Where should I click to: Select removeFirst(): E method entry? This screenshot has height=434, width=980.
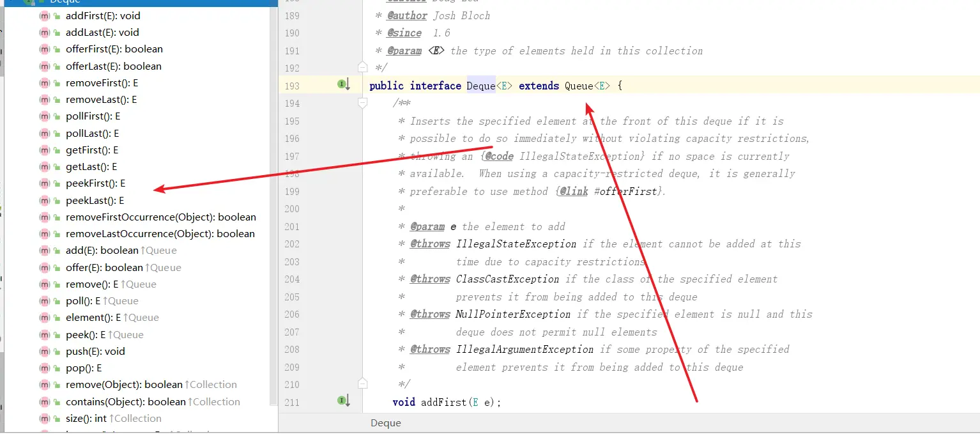[x=102, y=82]
